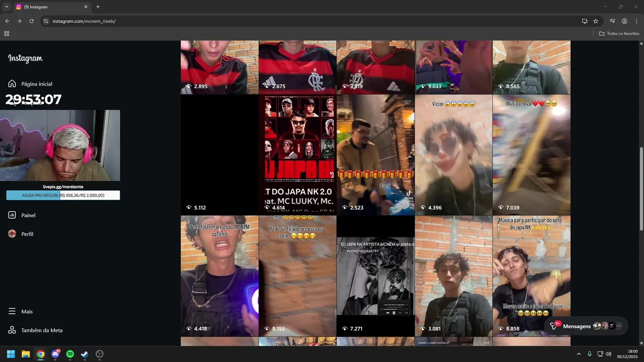Open a new browser tab
Viewport: 644px width, 362px height.
point(98,7)
